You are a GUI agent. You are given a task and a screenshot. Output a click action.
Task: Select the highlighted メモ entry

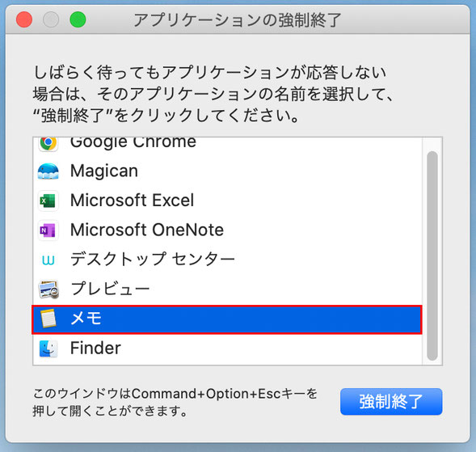(x=227, y=319)
